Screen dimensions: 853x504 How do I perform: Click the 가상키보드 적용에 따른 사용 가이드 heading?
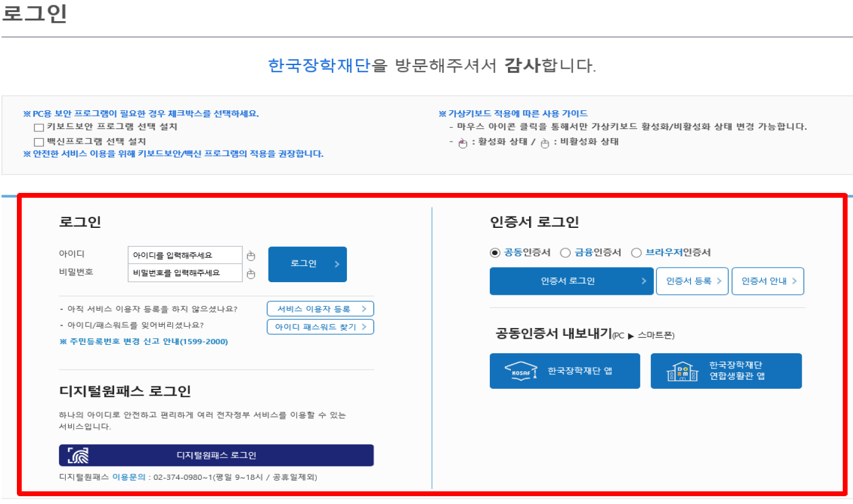pos(513,113)
